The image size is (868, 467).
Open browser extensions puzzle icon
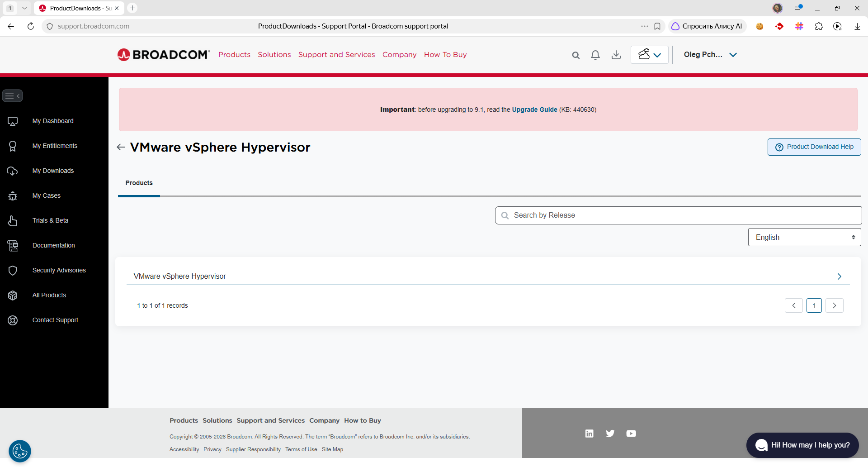coord(819,26)
